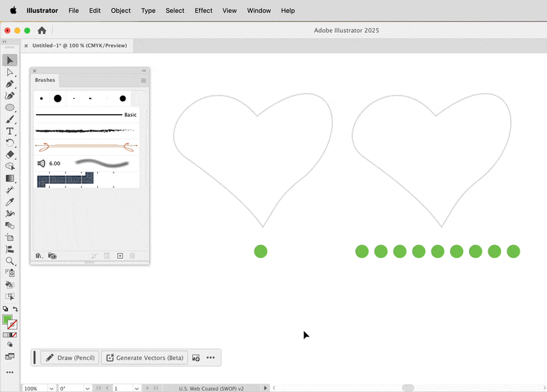Close the Untitled-1 document tab
The image size is (547, 392).
tap(26, 46)
